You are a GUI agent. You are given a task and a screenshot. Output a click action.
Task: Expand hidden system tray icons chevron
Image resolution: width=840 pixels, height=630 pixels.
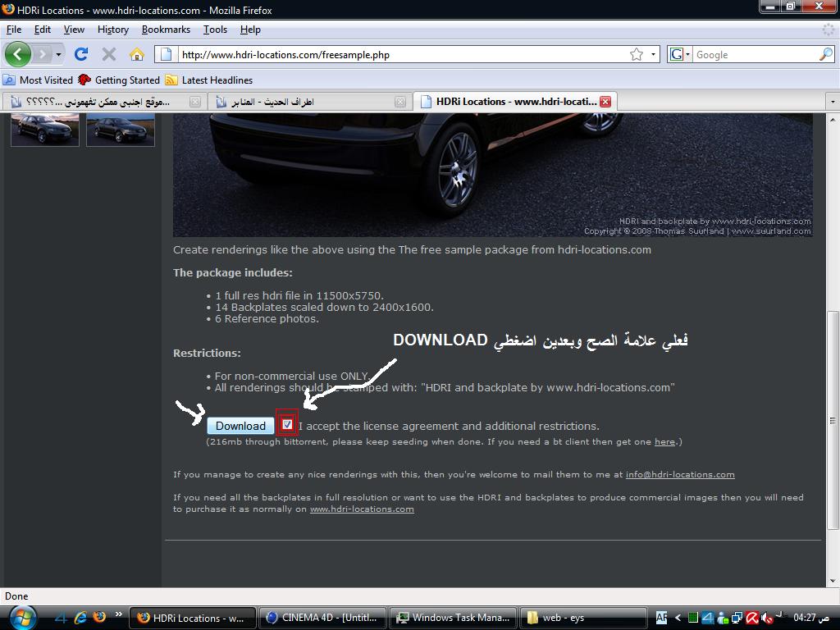(x=678, y=618)
